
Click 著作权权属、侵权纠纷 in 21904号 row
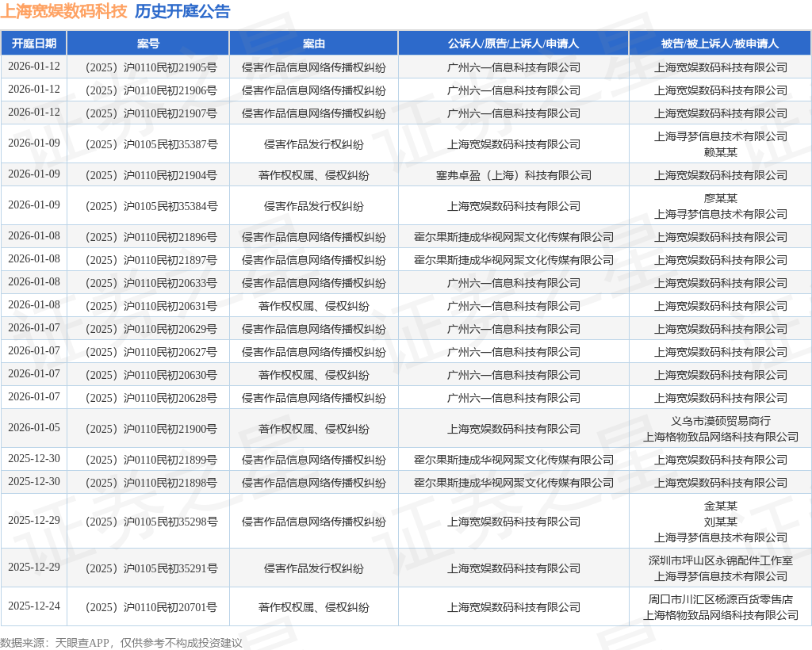pos(314,175)
